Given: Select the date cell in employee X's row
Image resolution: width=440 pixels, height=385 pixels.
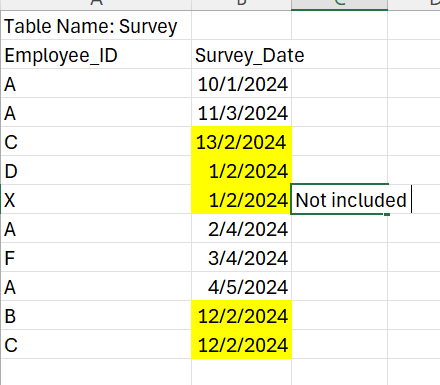Looking at the screenshot, I should (x=242, y=199).
